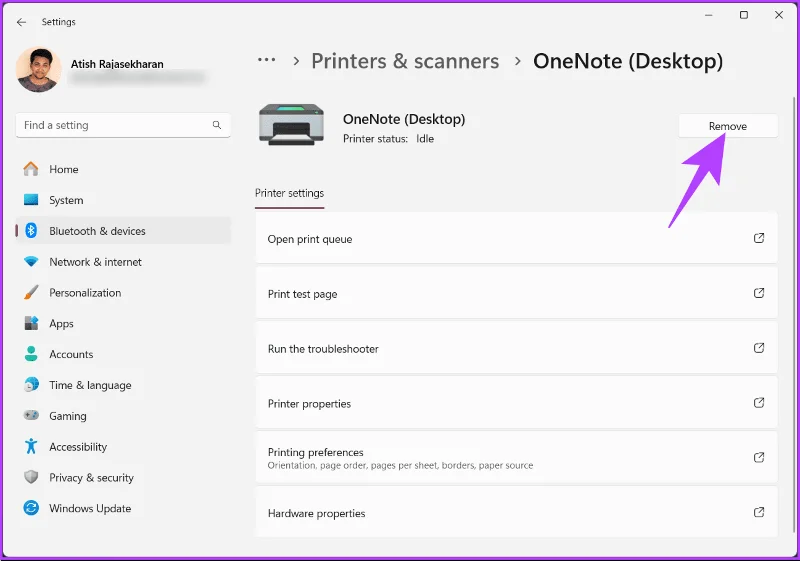This screenshot has width=800, height=561.
Task: Click the Personalization brush icon
Action: coord(31,292)
